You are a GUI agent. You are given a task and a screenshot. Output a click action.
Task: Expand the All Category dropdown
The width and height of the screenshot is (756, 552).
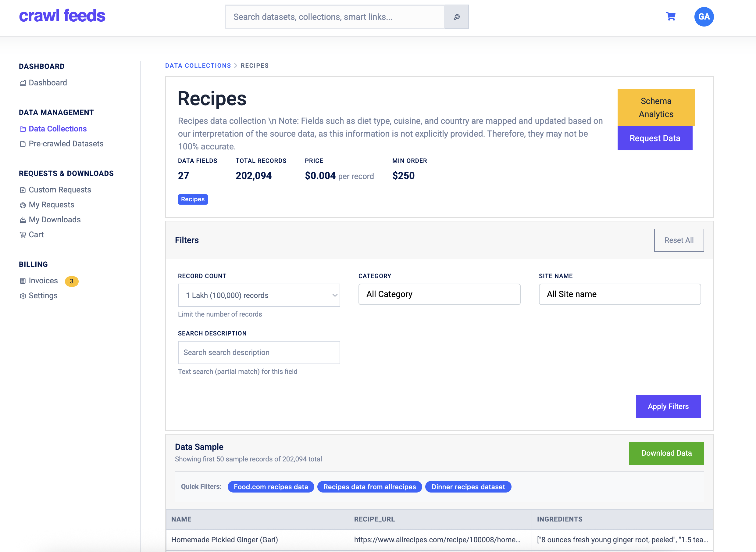(439, 294)
